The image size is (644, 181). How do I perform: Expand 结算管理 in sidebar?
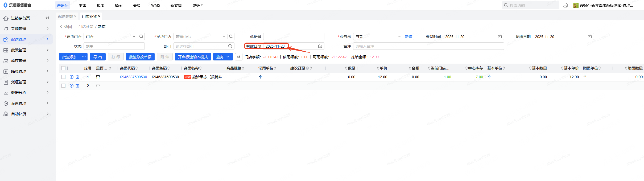tap(26, 71)
